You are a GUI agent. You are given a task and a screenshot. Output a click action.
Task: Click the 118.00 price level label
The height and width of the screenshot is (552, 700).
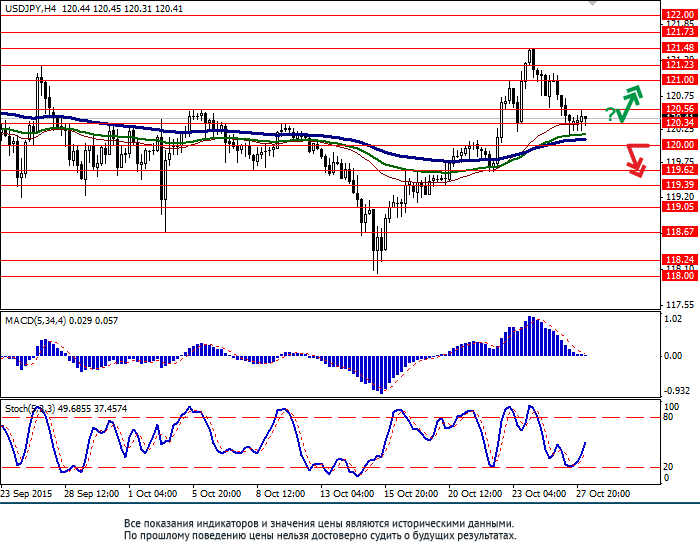pos(680,276)
